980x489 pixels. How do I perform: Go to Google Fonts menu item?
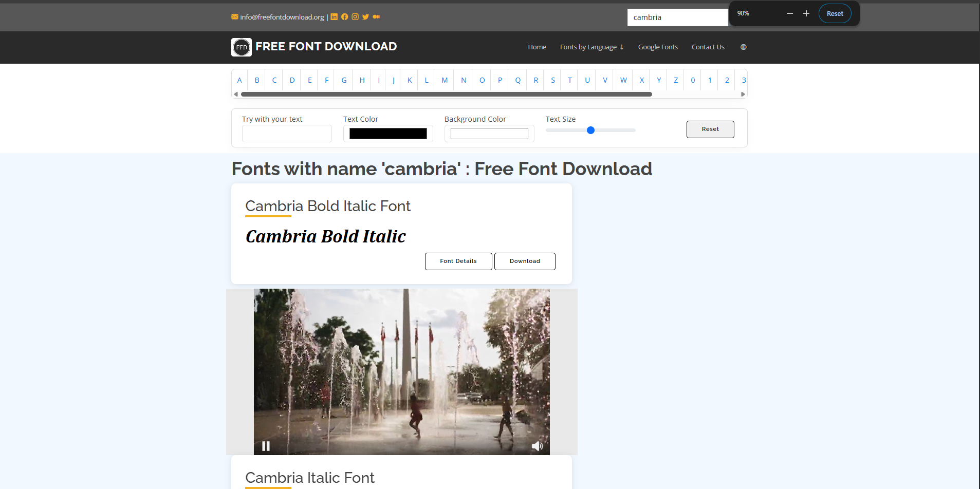click(x=657, y=47)
